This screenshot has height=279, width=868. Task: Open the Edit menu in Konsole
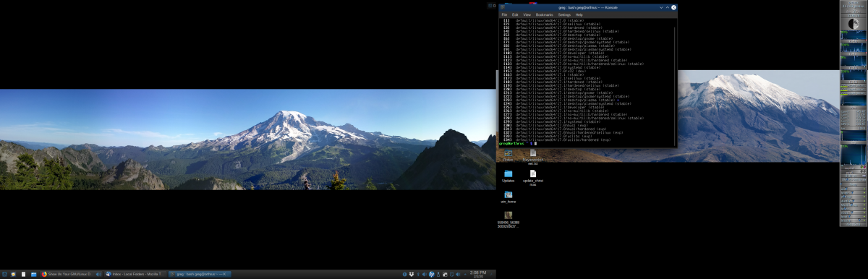point(515,14)
